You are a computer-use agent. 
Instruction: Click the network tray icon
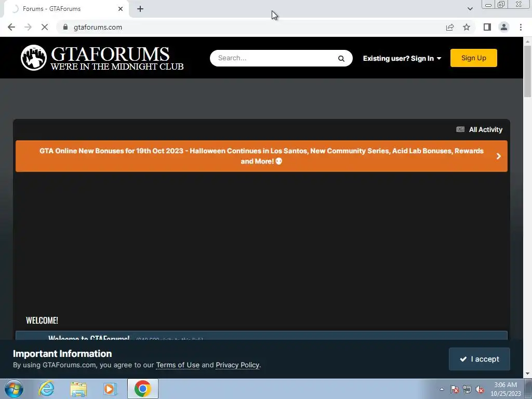pyautogui.click(x=467, y=389)
